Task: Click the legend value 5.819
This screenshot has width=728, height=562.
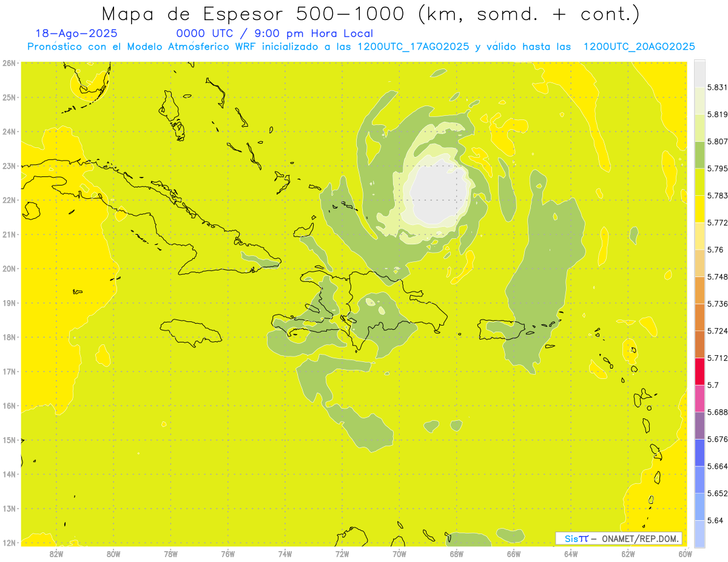Action: click(718, 114)
